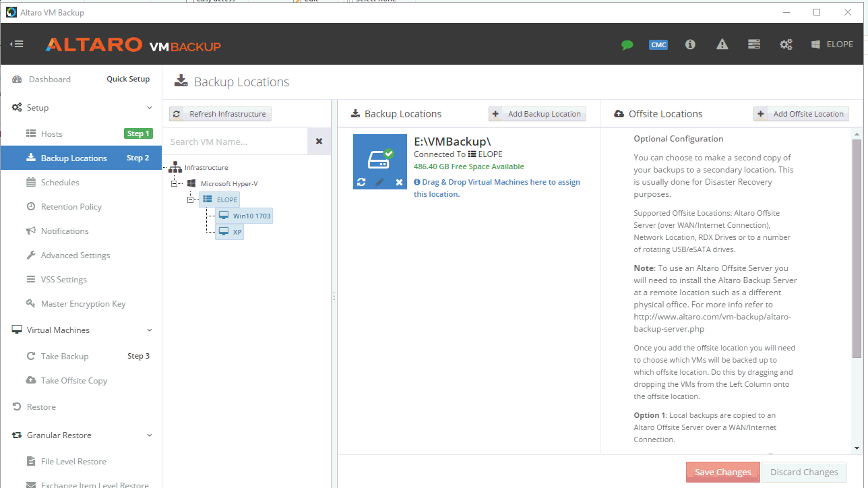Viewport: 868px width, 488px height.
Task: Click the panel splitter handle dots
Action: (x=334, y=296)
